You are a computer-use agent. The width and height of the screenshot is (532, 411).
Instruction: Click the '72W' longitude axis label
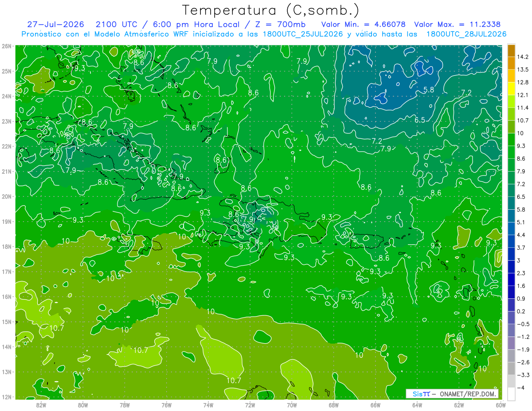click(x=250, y=405)
